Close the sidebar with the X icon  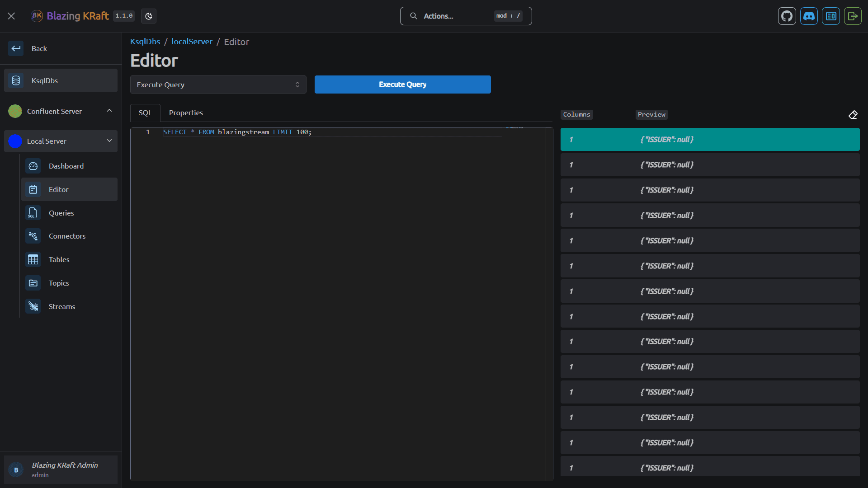click(x=11, y=16)
